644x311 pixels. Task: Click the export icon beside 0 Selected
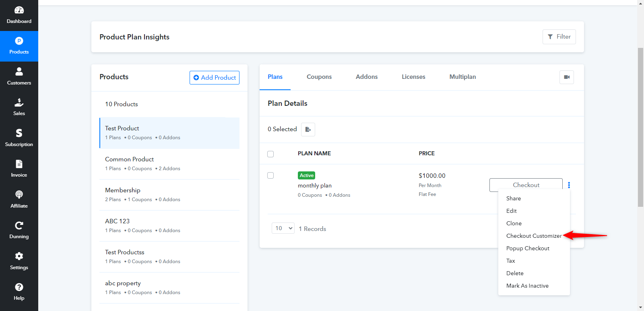click(308, 130)
